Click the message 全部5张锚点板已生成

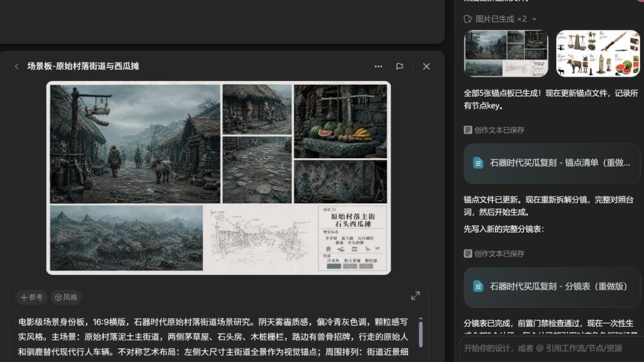point(551,100)
